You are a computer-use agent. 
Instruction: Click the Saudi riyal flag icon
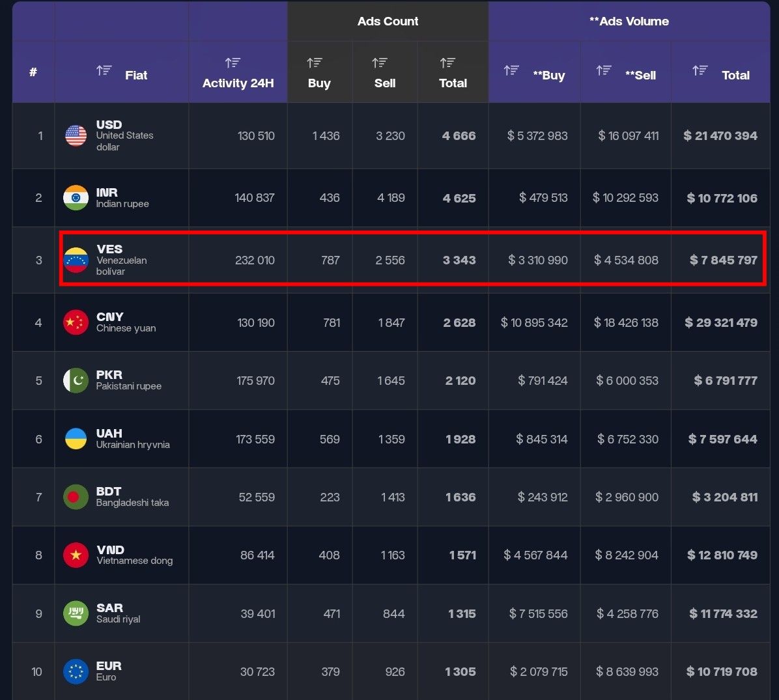point(75,613)
